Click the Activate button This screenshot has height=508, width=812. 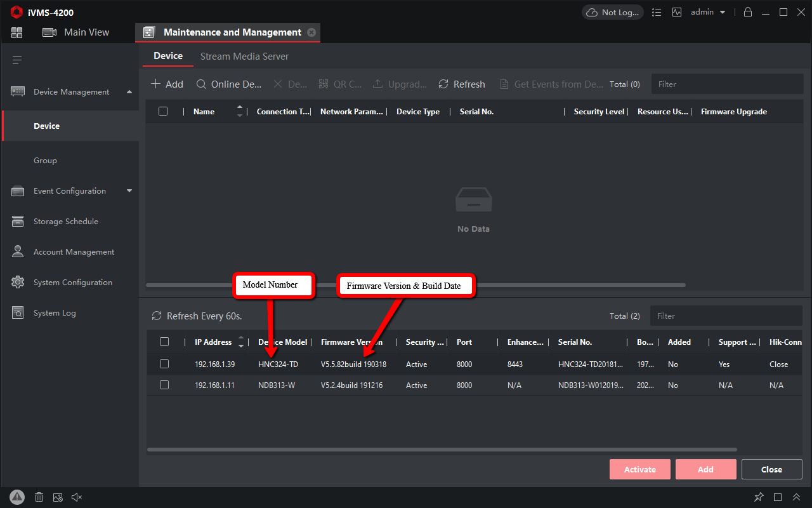[x=640, y=469]
